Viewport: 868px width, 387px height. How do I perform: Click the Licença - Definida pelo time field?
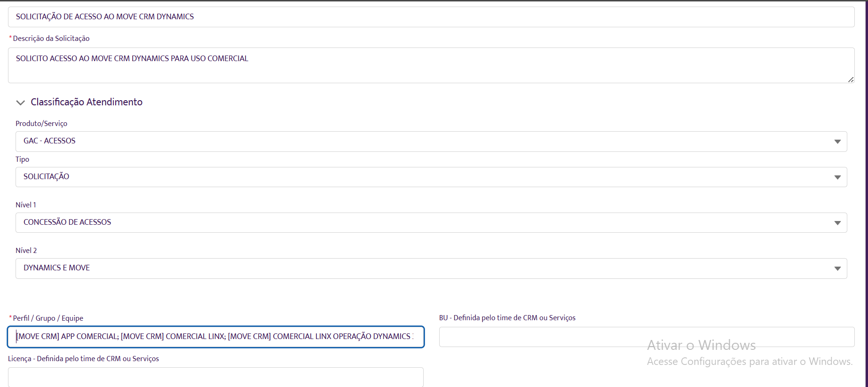click(x=216, y=377)
